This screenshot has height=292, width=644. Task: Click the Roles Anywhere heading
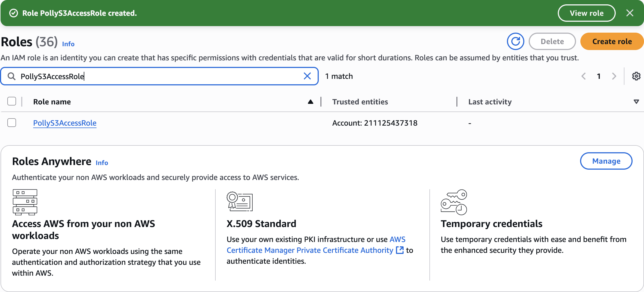[52, 161]
